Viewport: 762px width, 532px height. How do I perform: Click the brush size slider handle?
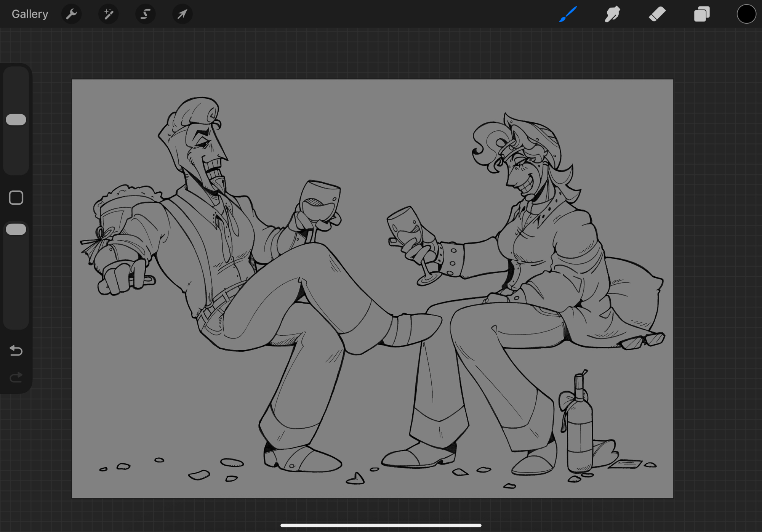click(x=16, y=120)
